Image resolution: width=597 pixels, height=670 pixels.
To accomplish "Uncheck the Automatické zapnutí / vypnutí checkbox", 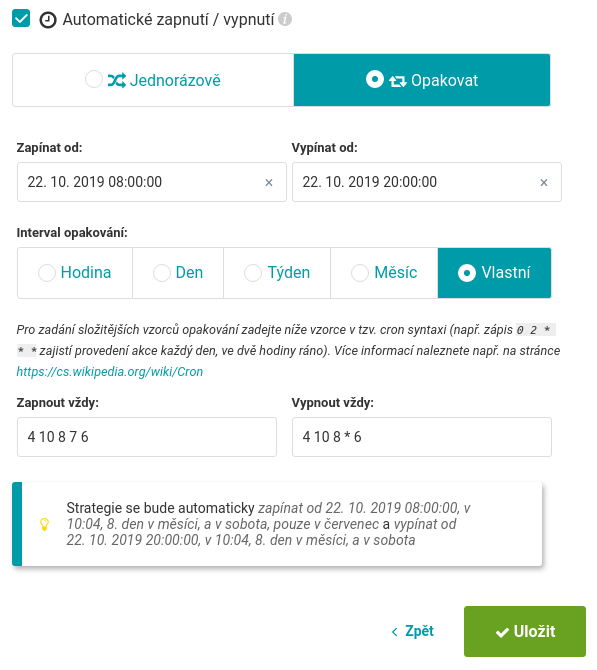I will pyautogui.click(x=21, y=18).
